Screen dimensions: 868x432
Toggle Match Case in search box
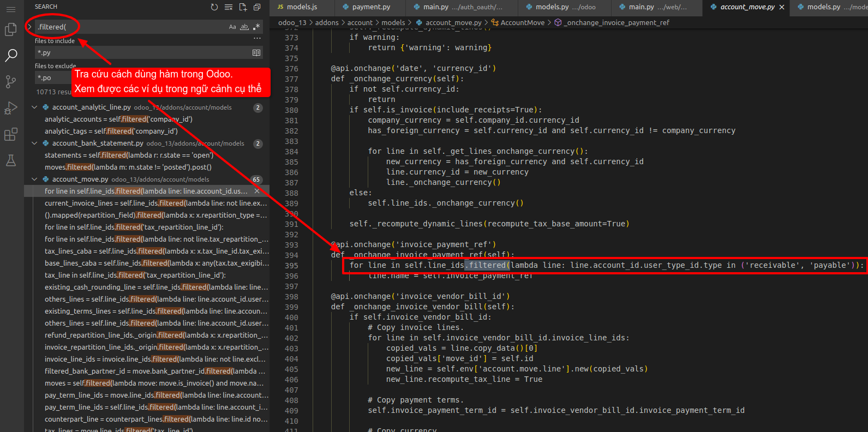click(232, 27)
